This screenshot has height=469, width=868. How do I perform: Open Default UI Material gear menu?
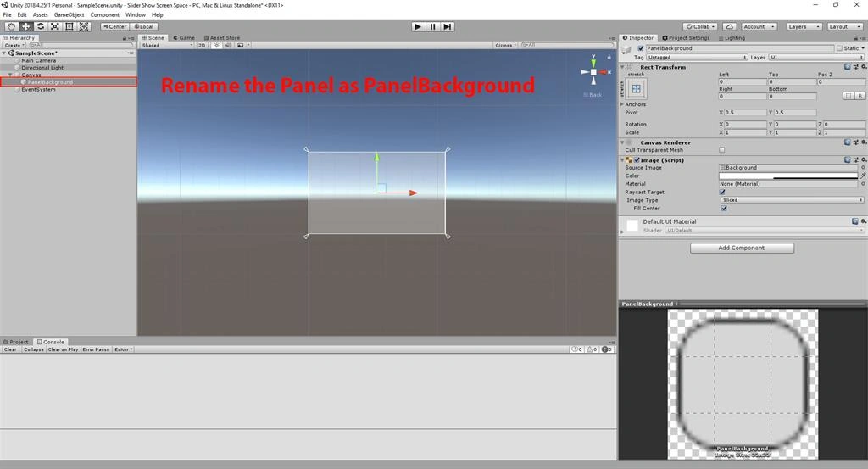pos(863,221)
